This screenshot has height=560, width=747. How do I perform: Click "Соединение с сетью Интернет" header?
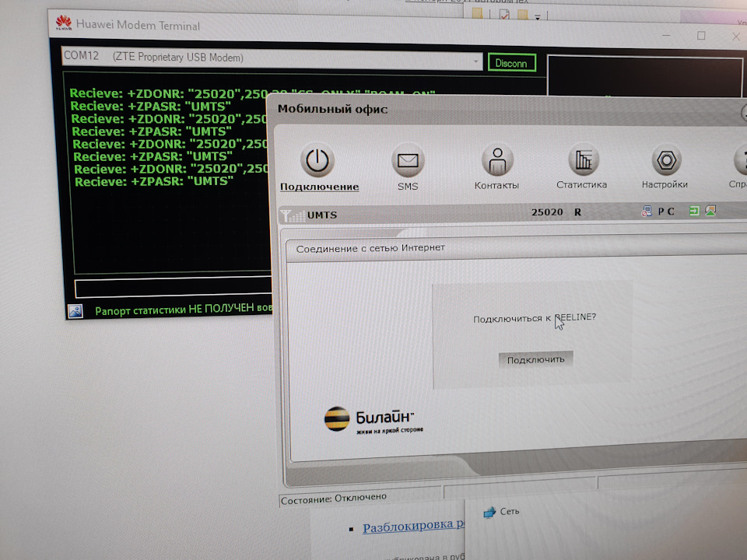(x=370, y=248)
